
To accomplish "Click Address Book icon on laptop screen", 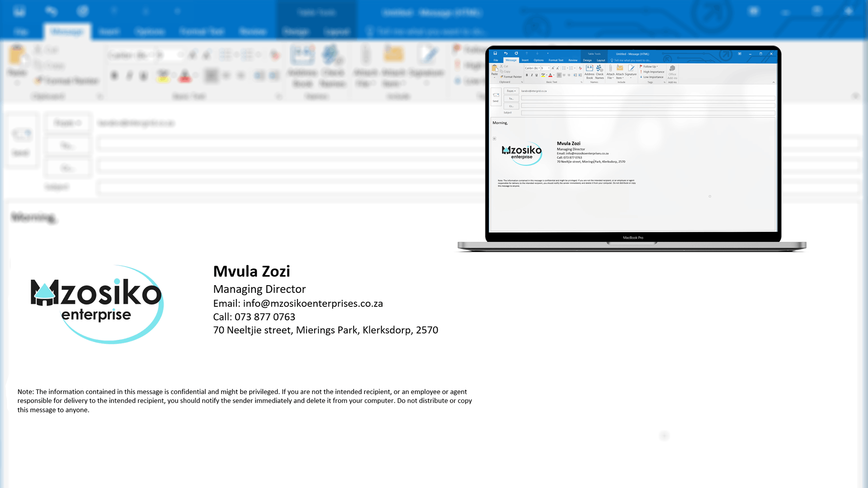I will pos(589,68).
